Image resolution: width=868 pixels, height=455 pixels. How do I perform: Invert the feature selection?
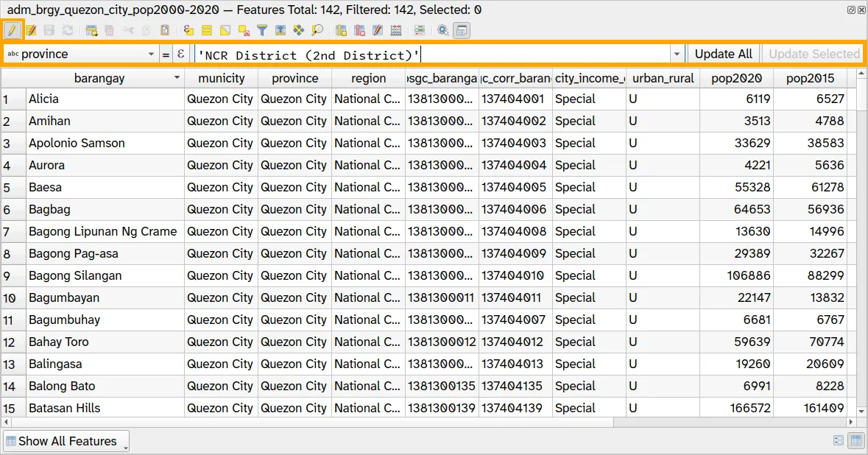[x=225, y=30]
